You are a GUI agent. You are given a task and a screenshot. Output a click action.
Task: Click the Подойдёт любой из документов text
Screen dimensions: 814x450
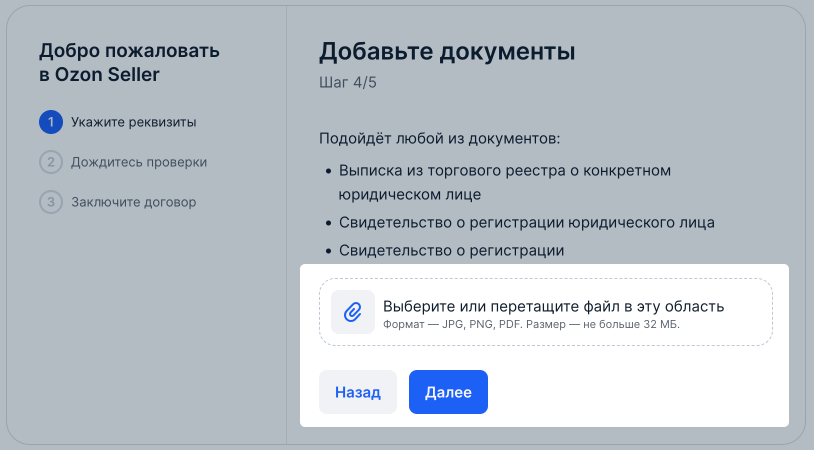pyautogui.click(x=439, y=139)
